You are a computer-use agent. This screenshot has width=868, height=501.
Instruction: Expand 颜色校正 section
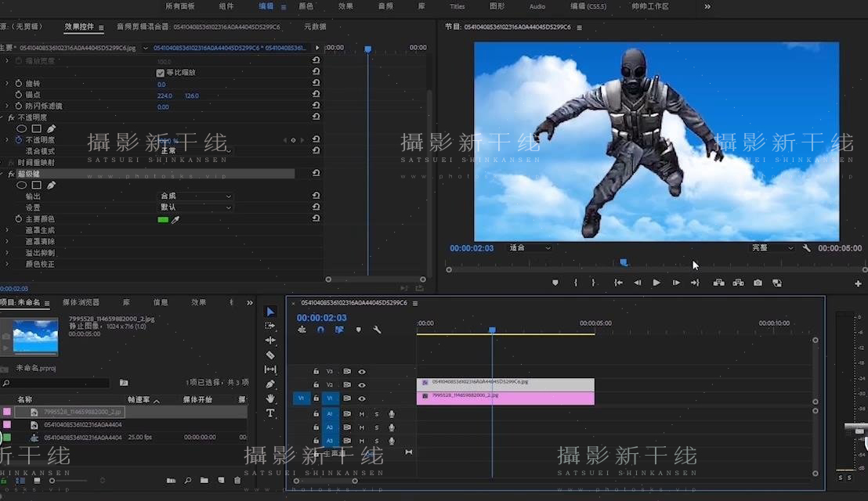(x=7, y=265)
